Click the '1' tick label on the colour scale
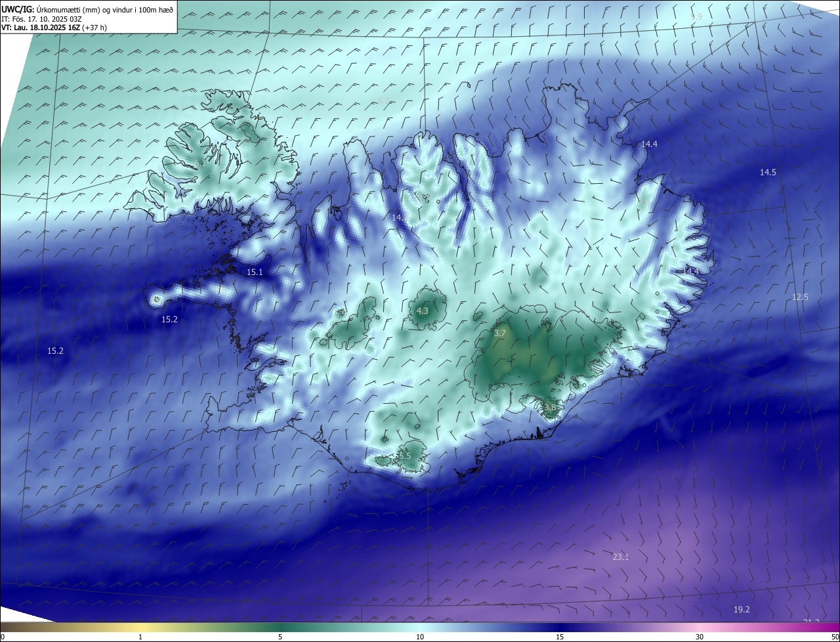 point(140,637)
